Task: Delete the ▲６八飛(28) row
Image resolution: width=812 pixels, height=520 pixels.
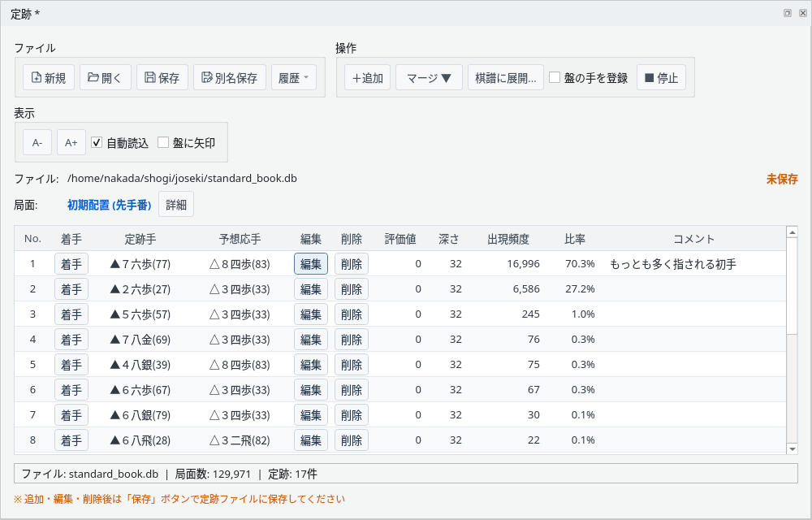Action: (x=351, y=440)
